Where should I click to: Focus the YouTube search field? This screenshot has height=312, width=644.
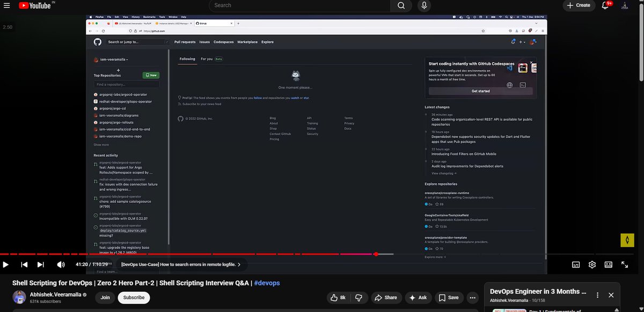point(299,5)
